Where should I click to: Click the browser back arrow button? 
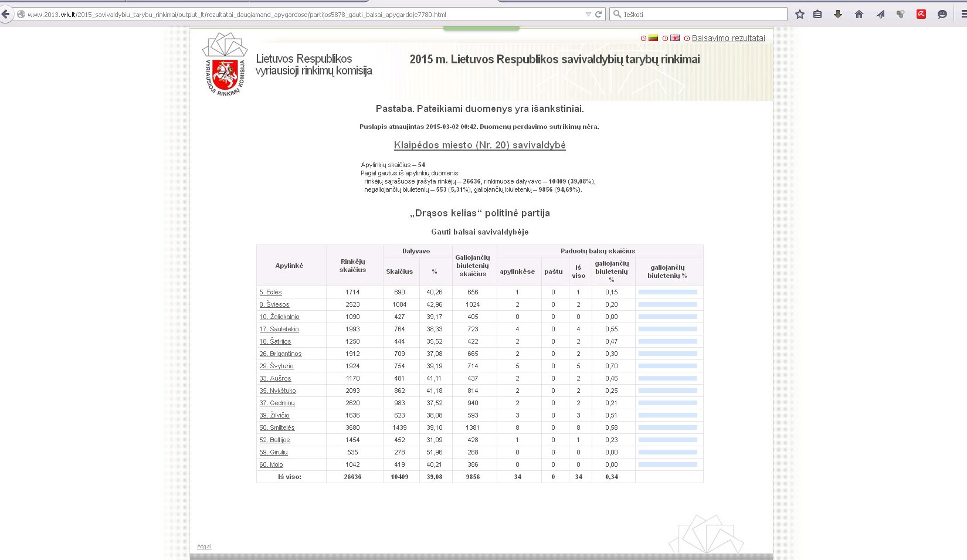tap(6, 14)
